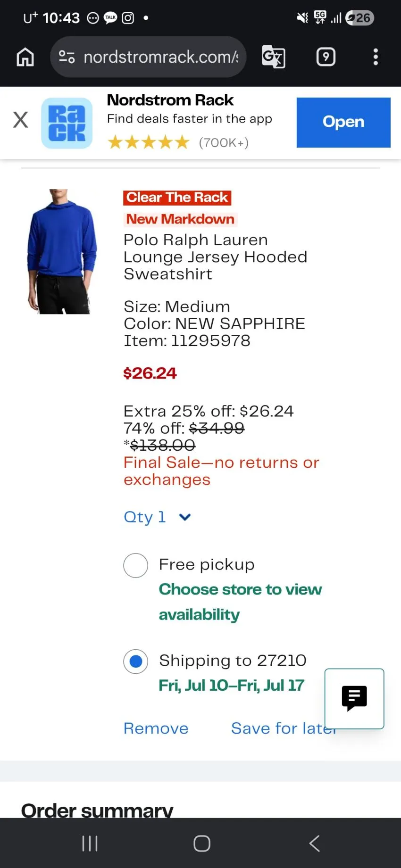
Task: Open the site settings icon in address bar
Action: (x=67, y=57)
